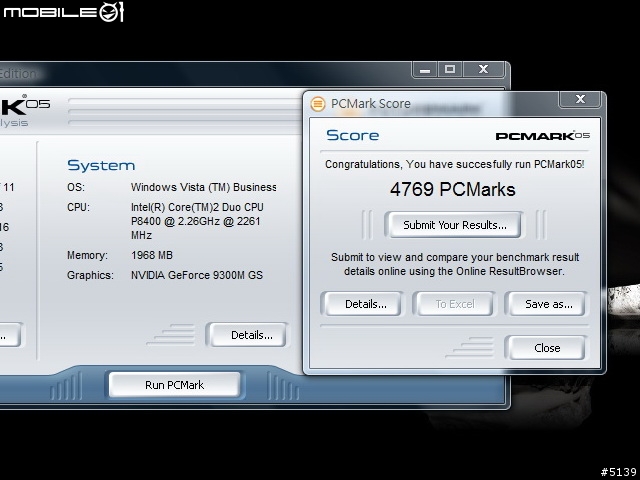Close the PCMark Score dialog with Close button
The height and width of the screenshot is (480, 640).
(x=547, y=348)
